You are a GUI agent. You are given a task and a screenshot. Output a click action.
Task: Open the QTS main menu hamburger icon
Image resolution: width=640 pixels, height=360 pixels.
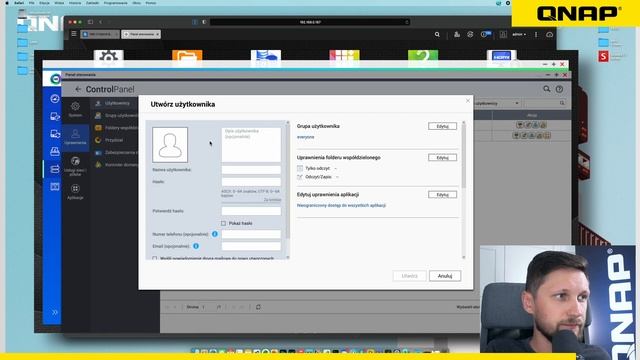pyautogui.click(x=74, y=34)
